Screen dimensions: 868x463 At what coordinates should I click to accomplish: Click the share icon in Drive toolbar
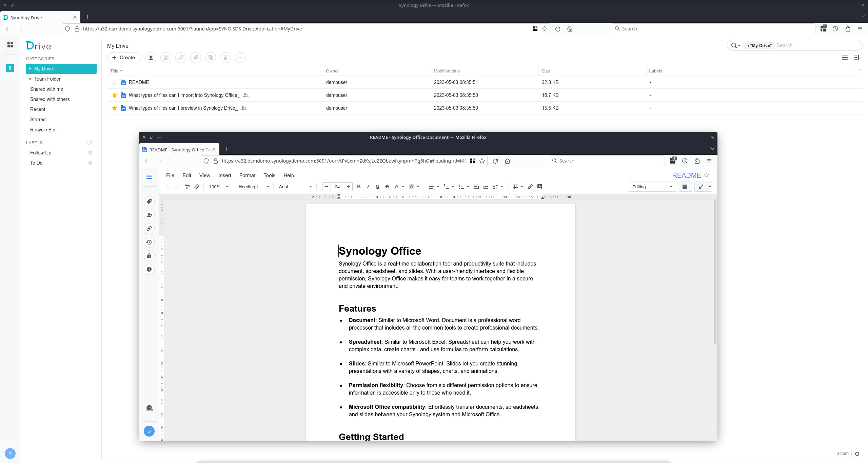pyautogui.click(x=166, y=58)
